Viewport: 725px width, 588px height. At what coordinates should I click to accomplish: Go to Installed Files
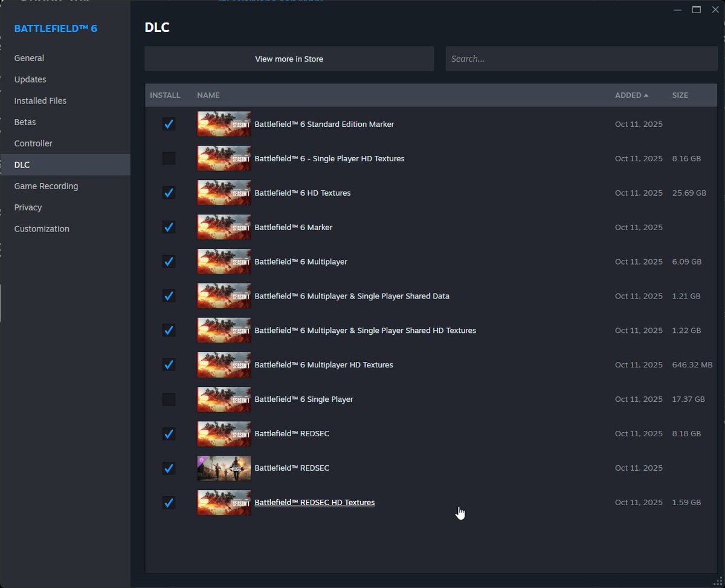click(40, 100)
